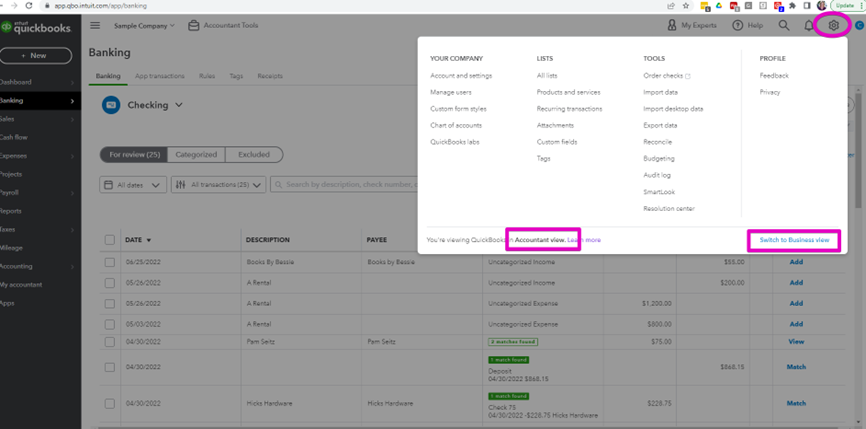The image size is (866, 429).
Task: Expand the Expenses sidebar submenu arrow
Action: point(72,156)
